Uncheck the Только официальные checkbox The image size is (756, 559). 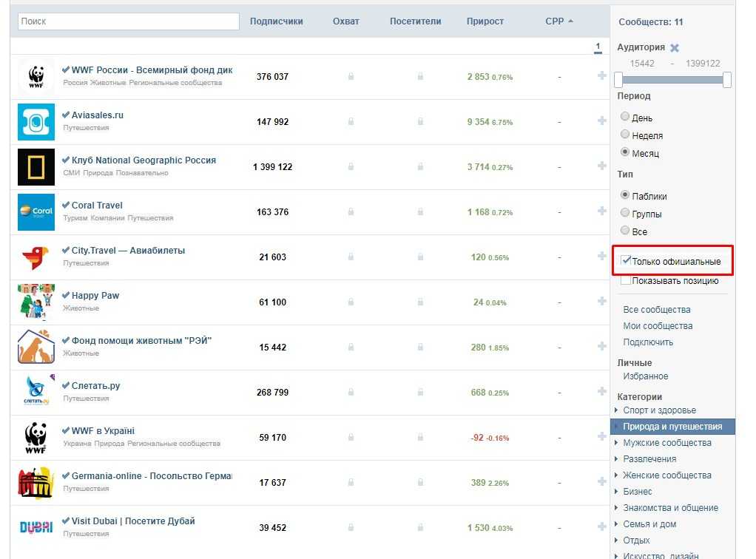click(627, 261)
